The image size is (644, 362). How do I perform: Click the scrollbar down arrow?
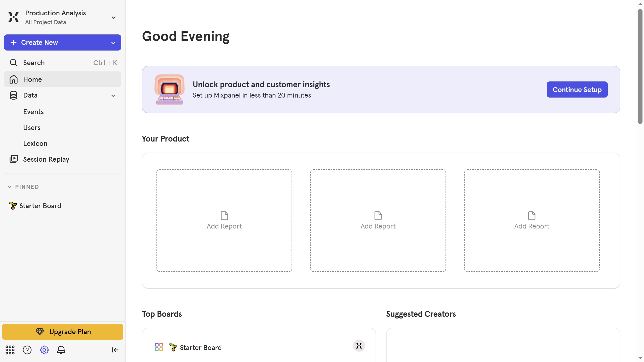(x=640, y=358)
